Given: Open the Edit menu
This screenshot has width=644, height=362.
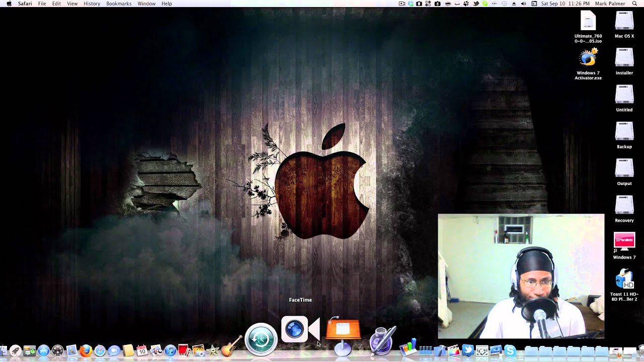Looking at the screenshot, I should click(x=56, y=4).
